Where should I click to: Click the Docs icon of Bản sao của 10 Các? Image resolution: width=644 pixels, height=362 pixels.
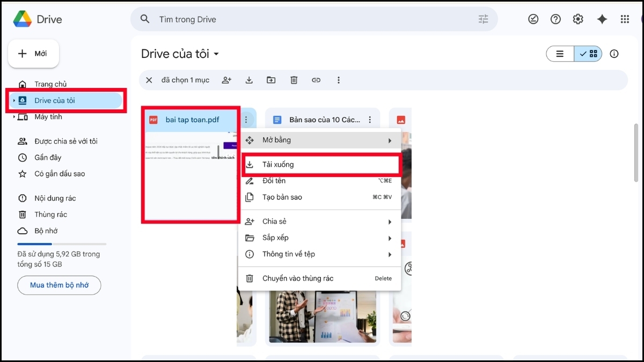click(277, 120)
